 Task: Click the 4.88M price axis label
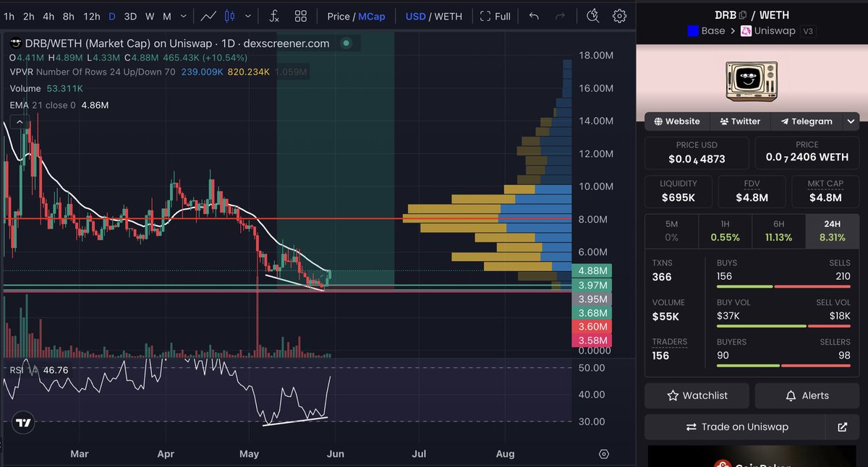pos(592,272)
